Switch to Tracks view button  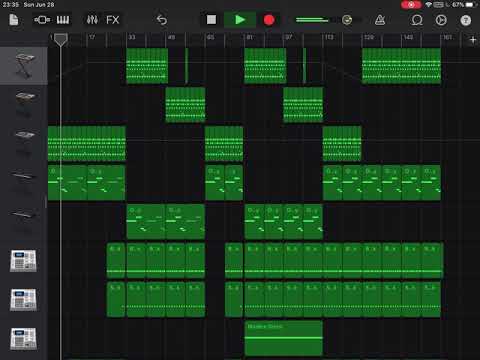[42, 20]
